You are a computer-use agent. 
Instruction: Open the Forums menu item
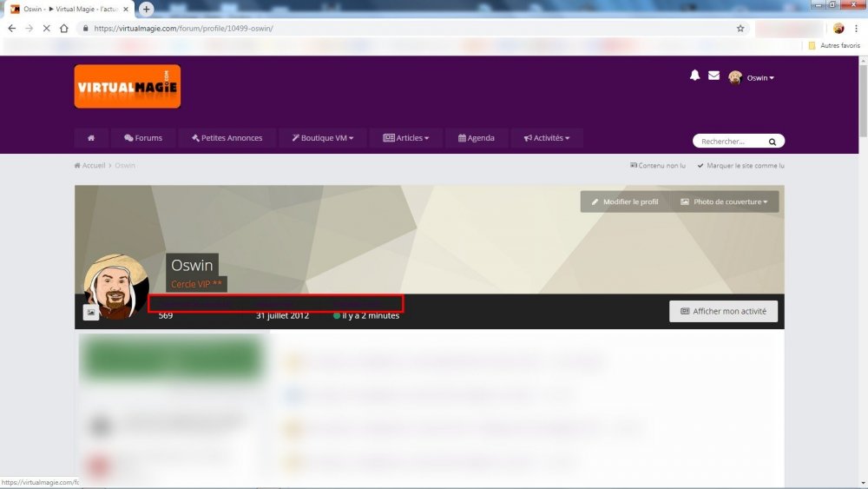143,138
